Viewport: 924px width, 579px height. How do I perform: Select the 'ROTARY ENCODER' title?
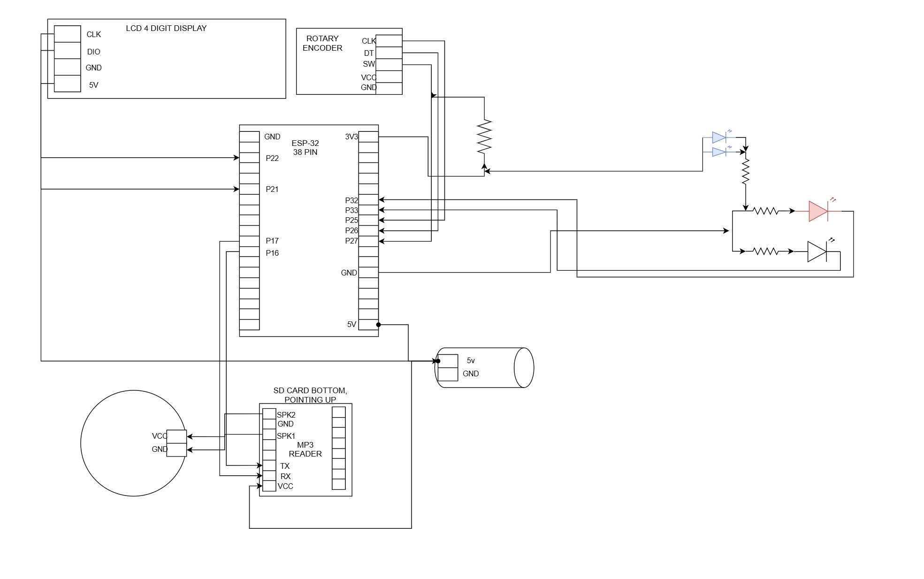[x=322, y=43]
